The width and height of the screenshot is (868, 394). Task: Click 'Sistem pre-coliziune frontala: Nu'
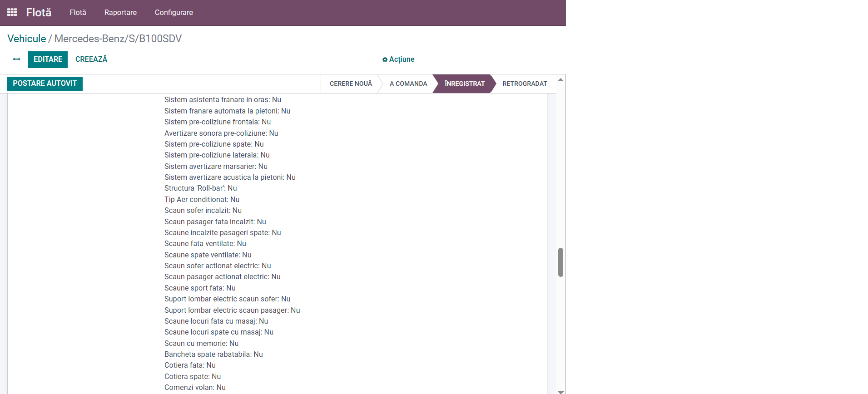218,122
